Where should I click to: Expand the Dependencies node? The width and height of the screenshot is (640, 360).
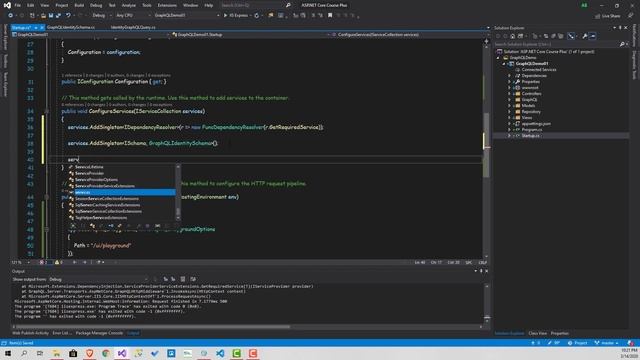[x=509, y=76]
